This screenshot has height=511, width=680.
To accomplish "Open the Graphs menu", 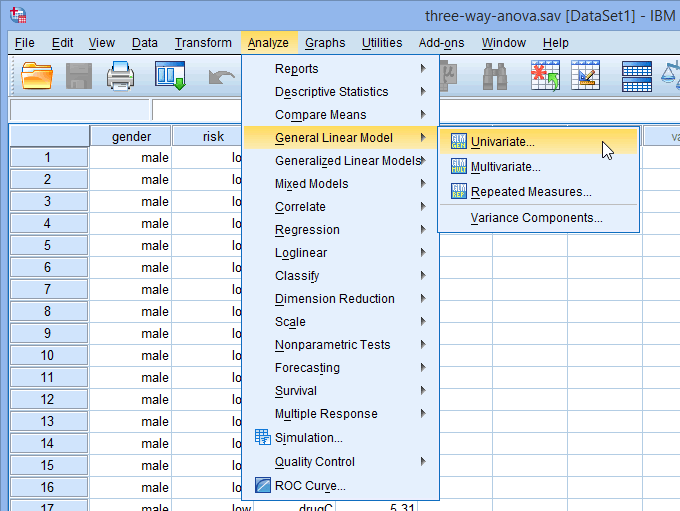I will pos(325,43).
